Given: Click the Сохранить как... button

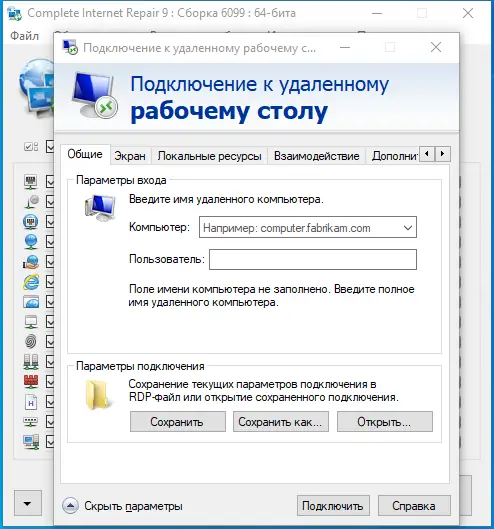Looking at the screenshot, I should 281,421.
